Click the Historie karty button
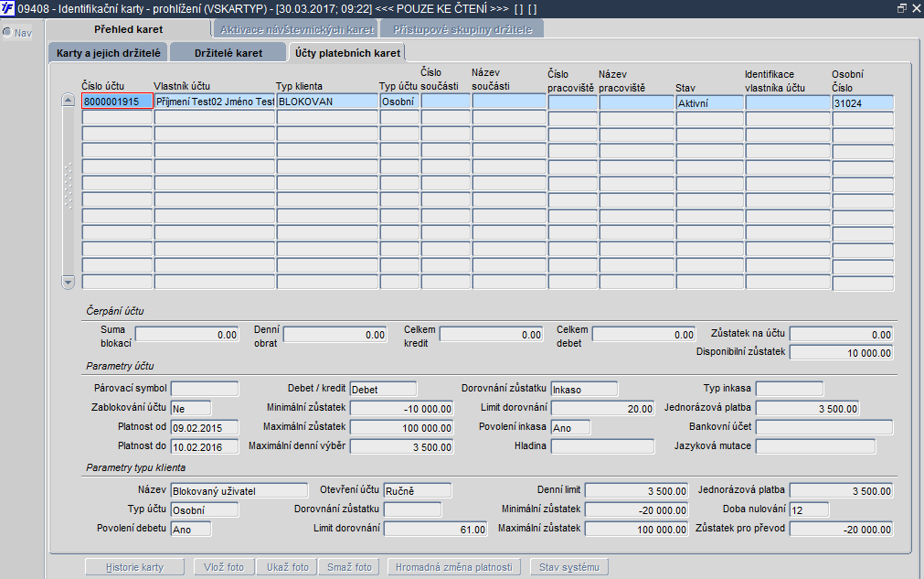This screenshot has width=924, height=579. [135, 567]
